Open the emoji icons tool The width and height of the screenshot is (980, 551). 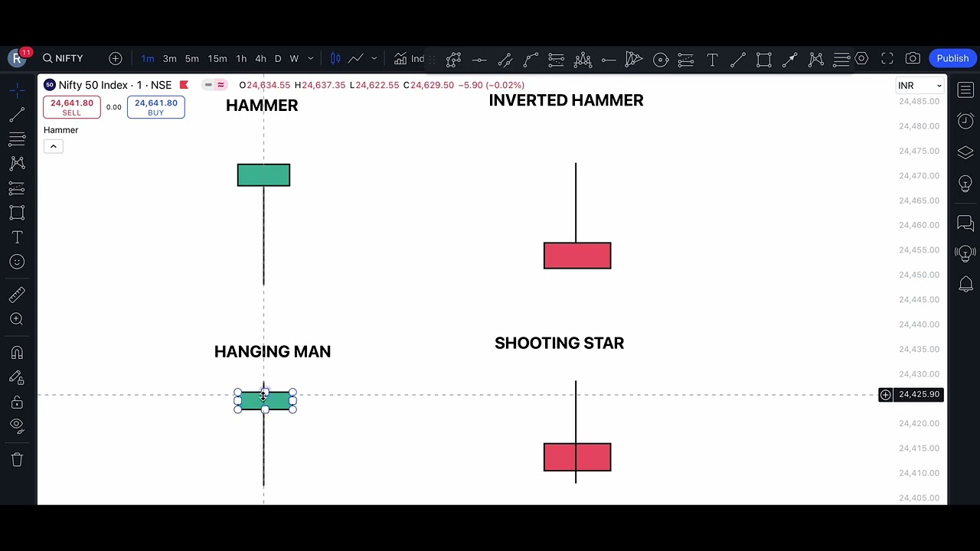tap(17, 262)
